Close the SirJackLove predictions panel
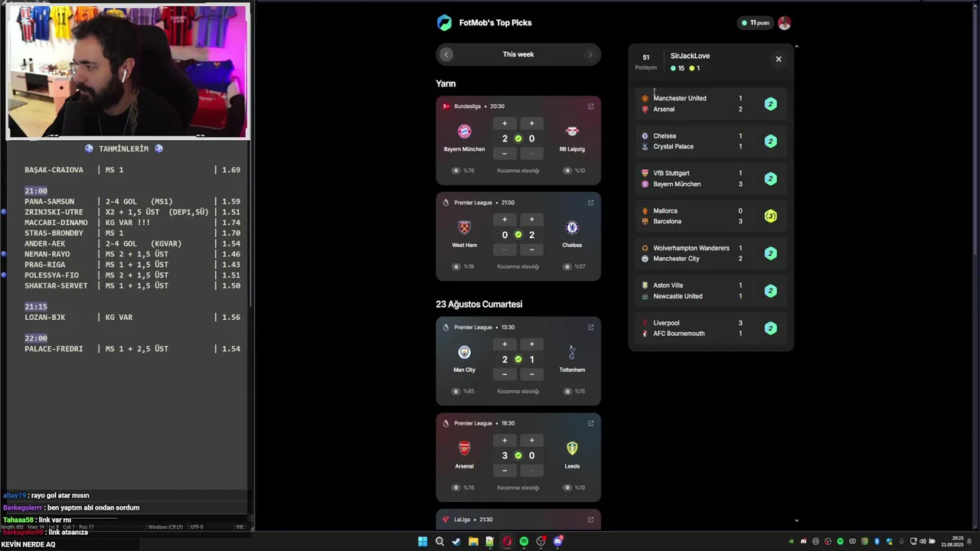980x551 pixels. click(x=779, y=59)
